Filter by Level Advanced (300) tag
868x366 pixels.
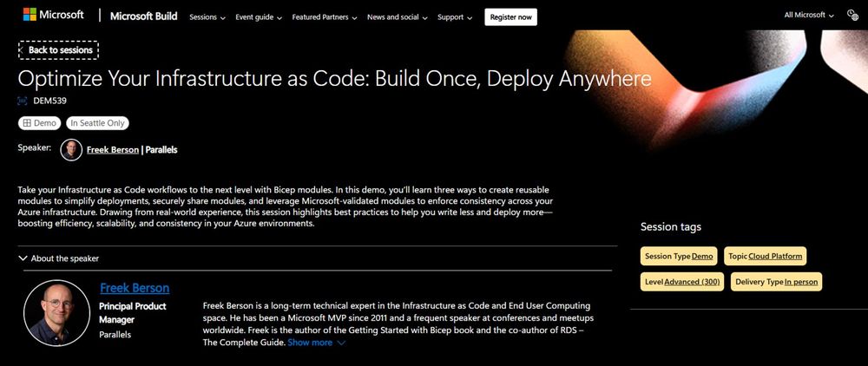pyautogui.click(x=682, y=281)
